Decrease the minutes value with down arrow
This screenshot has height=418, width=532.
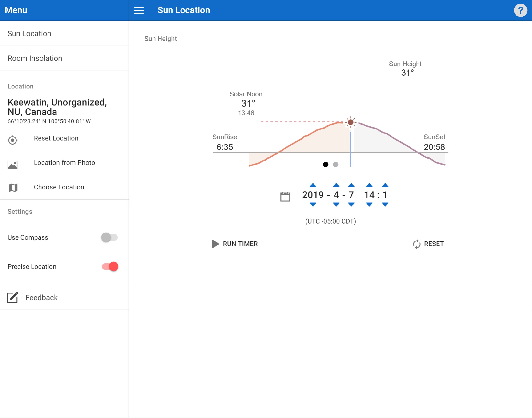[x=385, y=205]
